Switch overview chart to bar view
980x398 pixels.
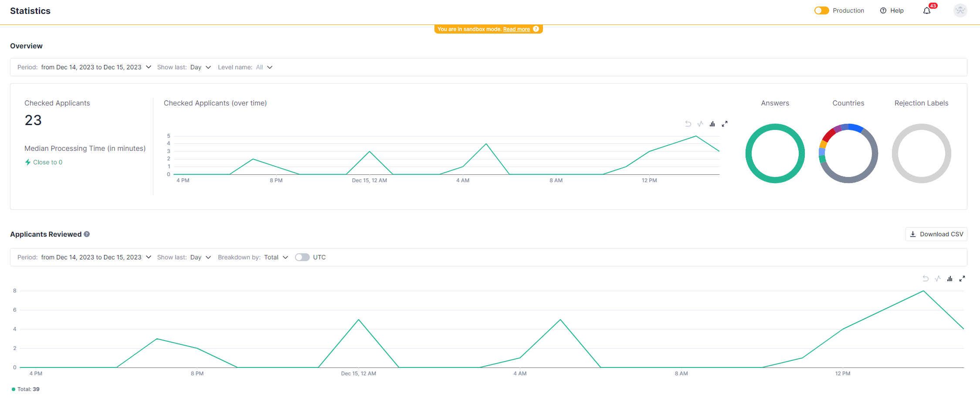click(712, 124)
